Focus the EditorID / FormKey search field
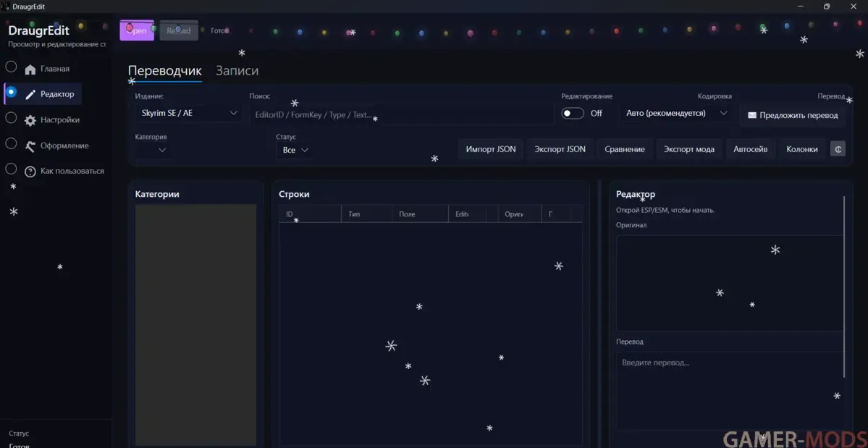Image resolution: width=868 pixels, height=448 pixels. [402, 114]
